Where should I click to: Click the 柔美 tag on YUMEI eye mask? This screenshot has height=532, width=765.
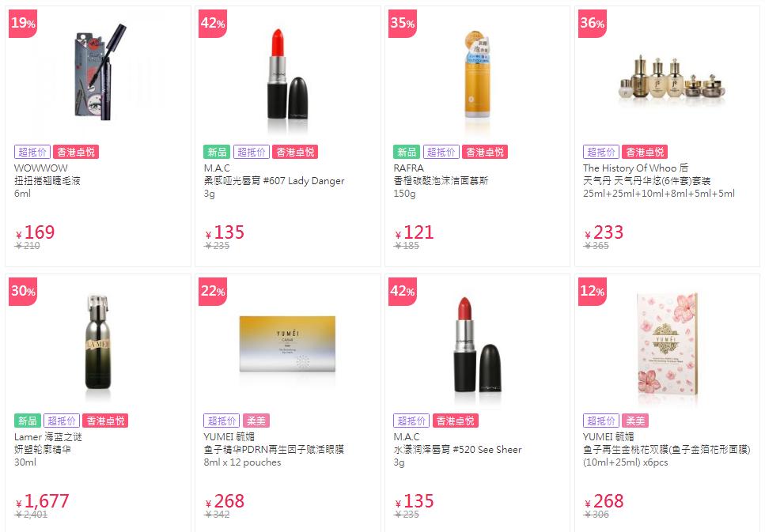pyautogui.click(x=256, y=421)
